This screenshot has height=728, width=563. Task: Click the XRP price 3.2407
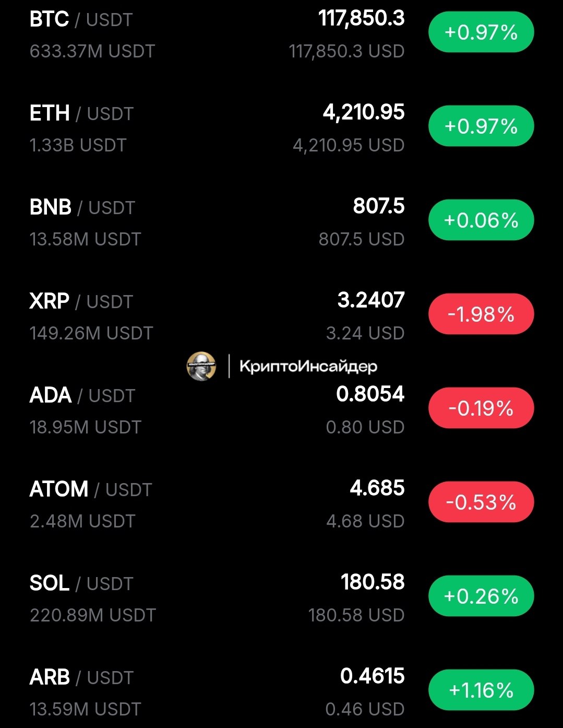(x=371, y=300)
